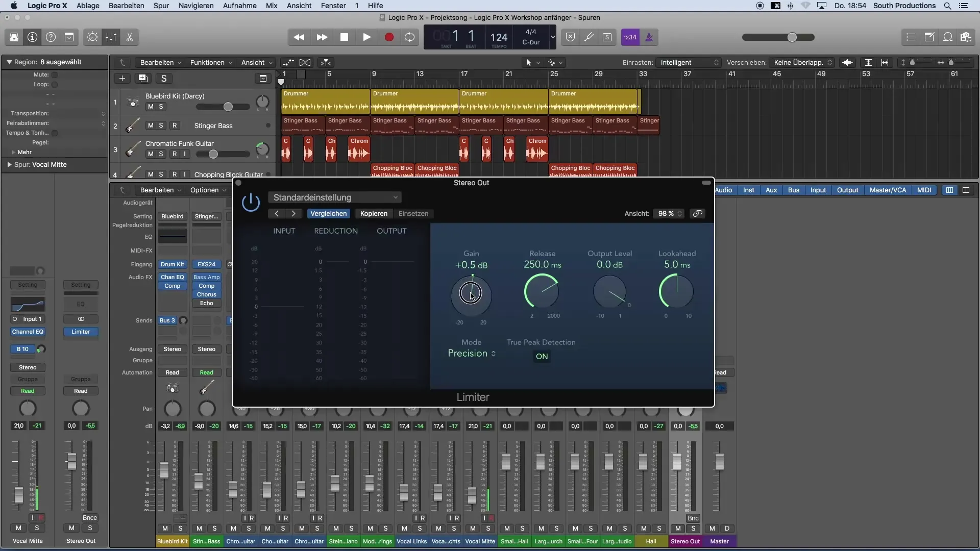Change the Ansicht 98 % size dropdown
This screenshot has width=980, height=551.
coord(668,214)
